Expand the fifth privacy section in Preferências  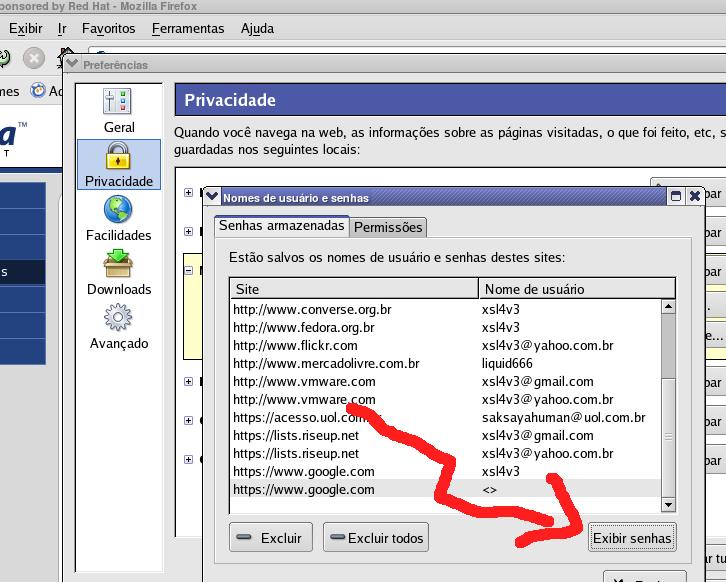click(x=188, y=420)
